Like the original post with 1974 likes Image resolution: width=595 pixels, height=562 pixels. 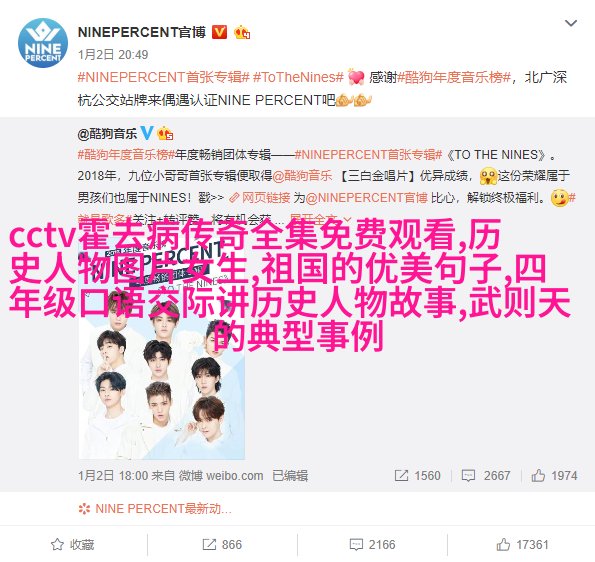click(554, 475)
